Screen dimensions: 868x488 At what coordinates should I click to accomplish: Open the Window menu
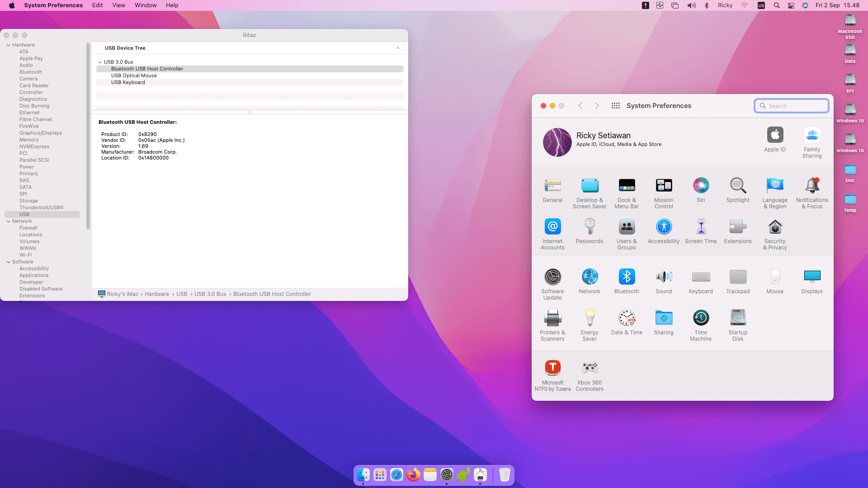point(146,5)
